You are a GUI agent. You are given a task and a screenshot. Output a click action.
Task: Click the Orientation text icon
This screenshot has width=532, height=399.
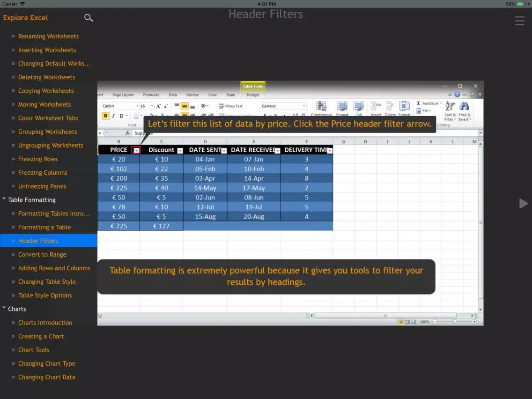click(x=204, y=106)
